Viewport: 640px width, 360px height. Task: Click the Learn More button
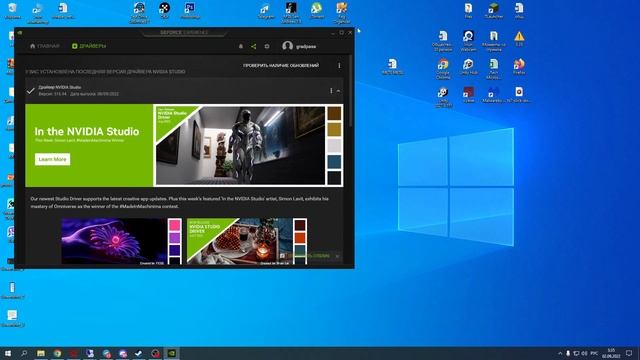(x=52, y=159)
